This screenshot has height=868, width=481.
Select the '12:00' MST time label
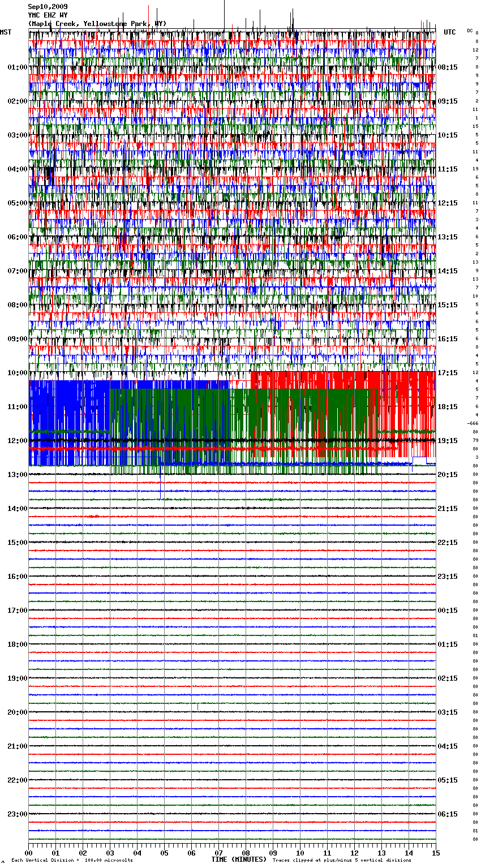[18, 441]
